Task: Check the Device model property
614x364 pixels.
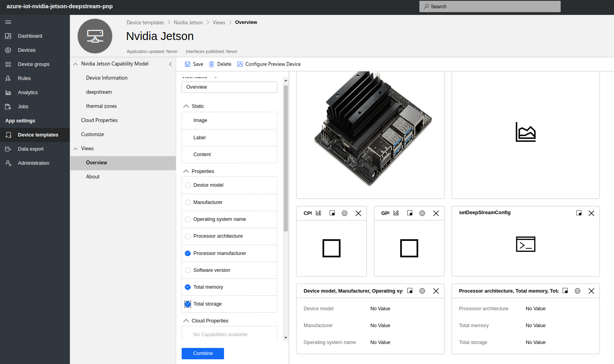Action: click(188, 185)
